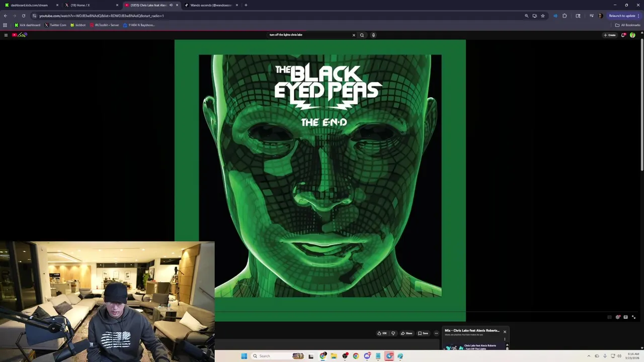Toggle subtitles button on player
This screenshot has width=644, height=362.
609,317
